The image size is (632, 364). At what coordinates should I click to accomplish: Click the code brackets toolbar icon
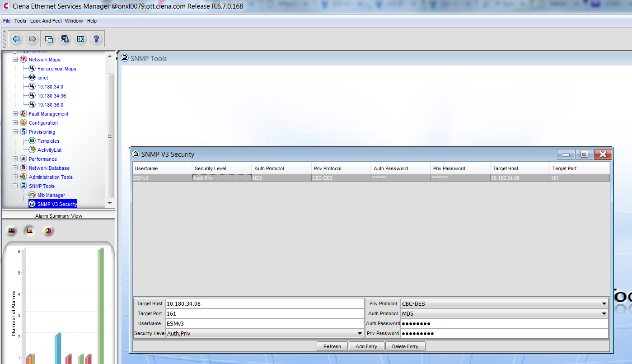[x=80, y=39]
